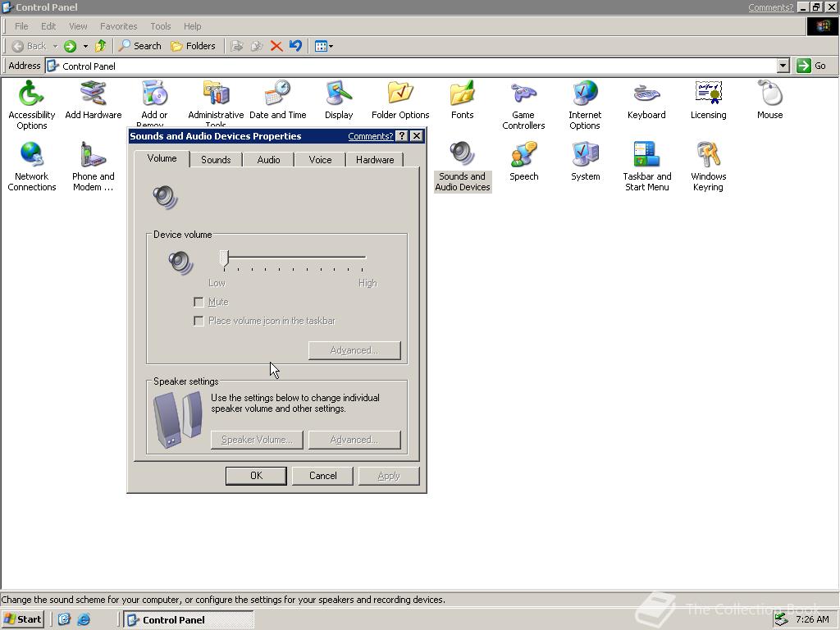Switch to the Audio tab
The image size is (840, 630).
268,160
